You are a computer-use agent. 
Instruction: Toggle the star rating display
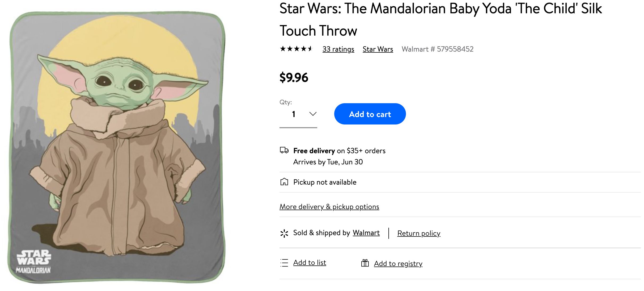[297, 49]
